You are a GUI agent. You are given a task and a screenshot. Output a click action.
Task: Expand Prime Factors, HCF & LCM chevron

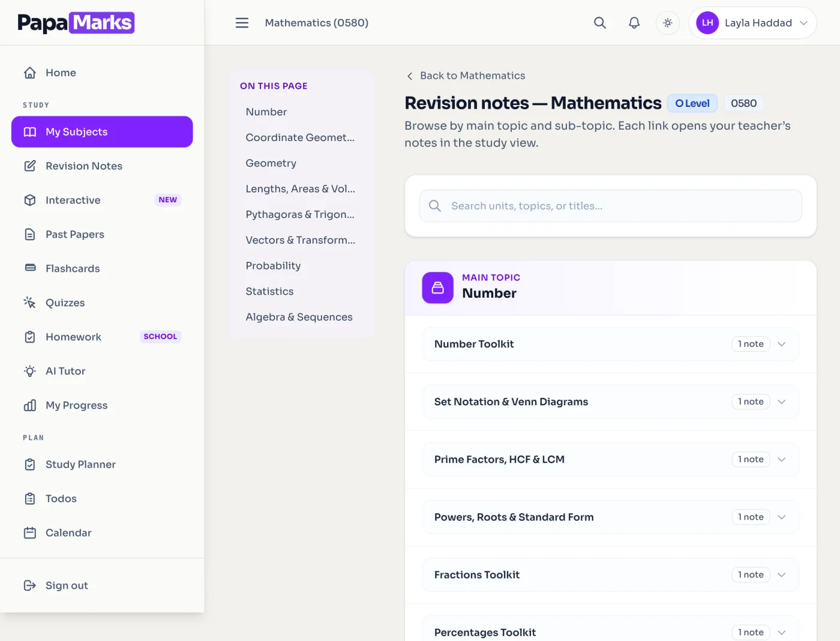[782, 460]
